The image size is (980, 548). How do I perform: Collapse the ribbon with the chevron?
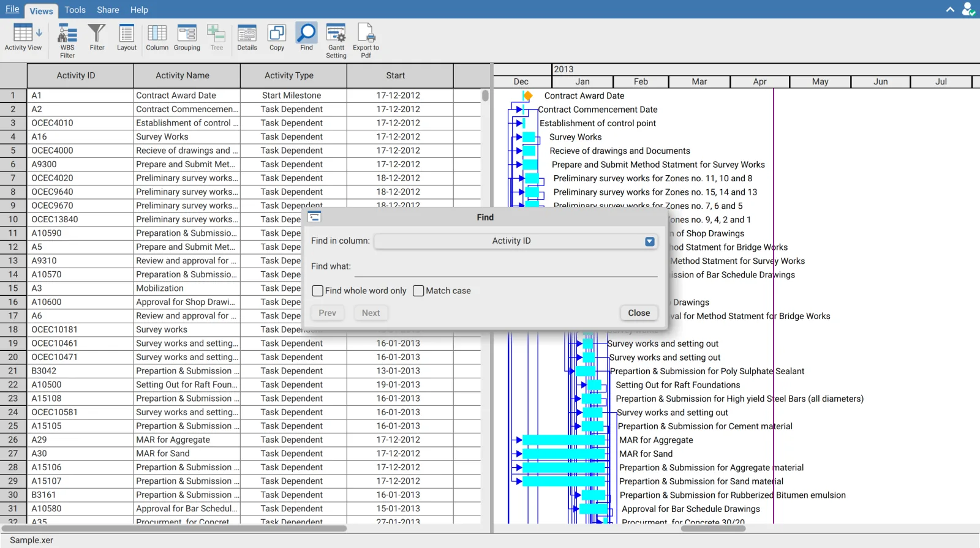click(950, 9)
